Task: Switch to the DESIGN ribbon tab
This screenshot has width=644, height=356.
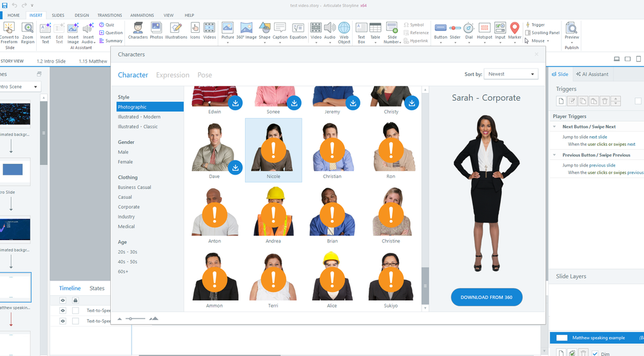Action: coord(82,15)
